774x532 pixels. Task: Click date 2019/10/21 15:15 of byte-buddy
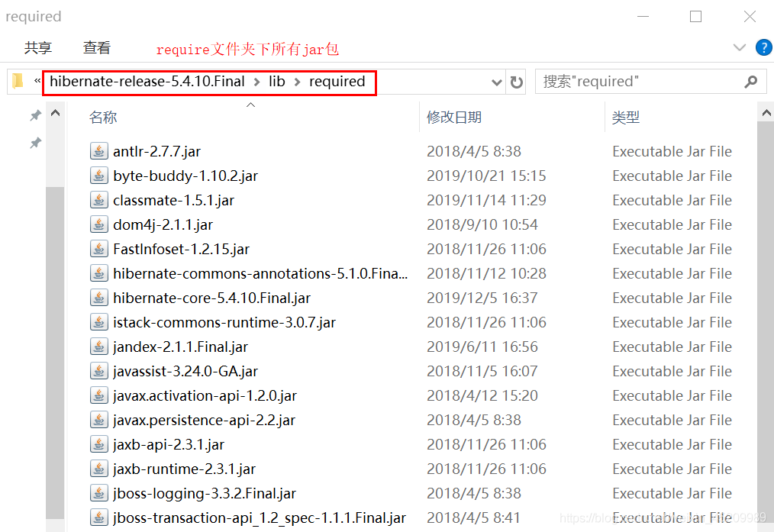point(486,176)
